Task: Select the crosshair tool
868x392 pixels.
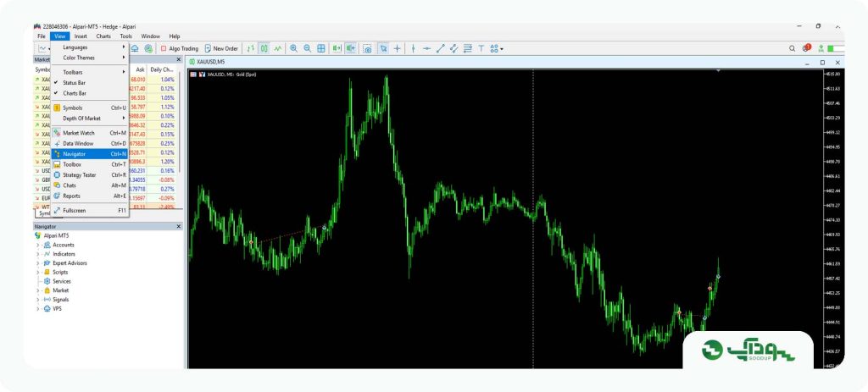Action: pyautogui.click(x=397, y=48)
